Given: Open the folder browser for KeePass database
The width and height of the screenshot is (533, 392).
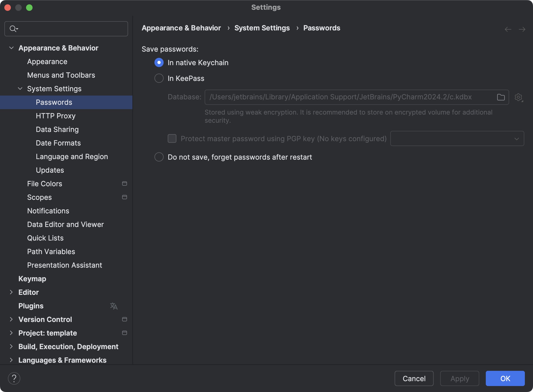Looking at the screenshot, I should click(501, 97).
